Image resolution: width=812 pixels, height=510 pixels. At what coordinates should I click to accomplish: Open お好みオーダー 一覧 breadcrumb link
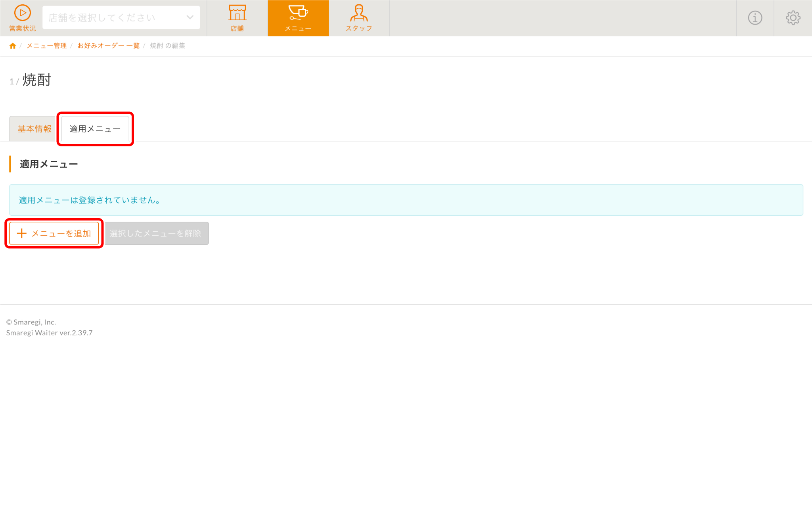coord(108,46)
